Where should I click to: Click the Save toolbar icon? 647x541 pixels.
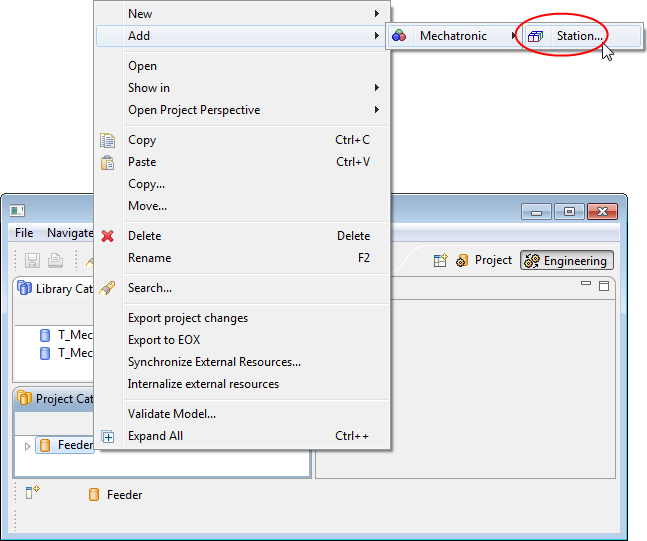(x=32, y=260)
